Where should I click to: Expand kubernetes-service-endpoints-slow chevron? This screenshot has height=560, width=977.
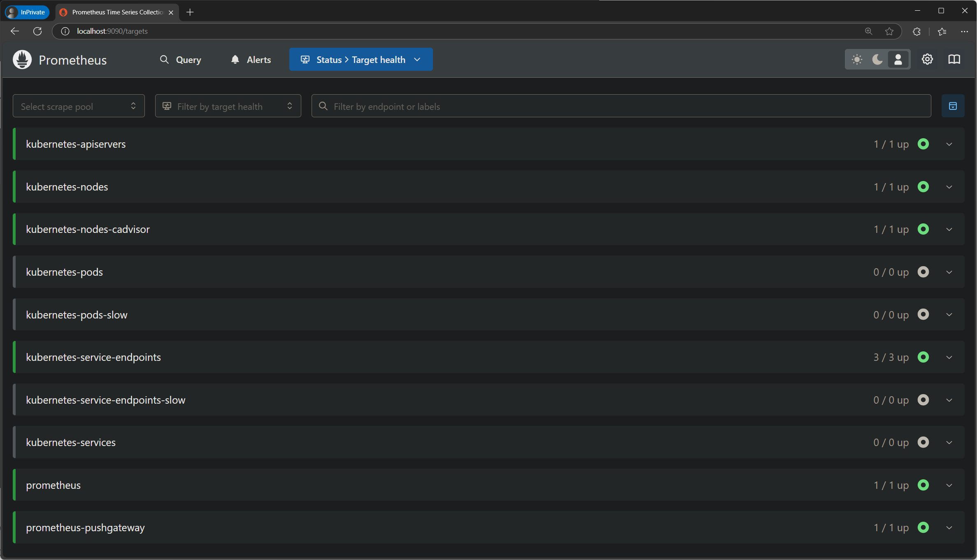(949, 400)
